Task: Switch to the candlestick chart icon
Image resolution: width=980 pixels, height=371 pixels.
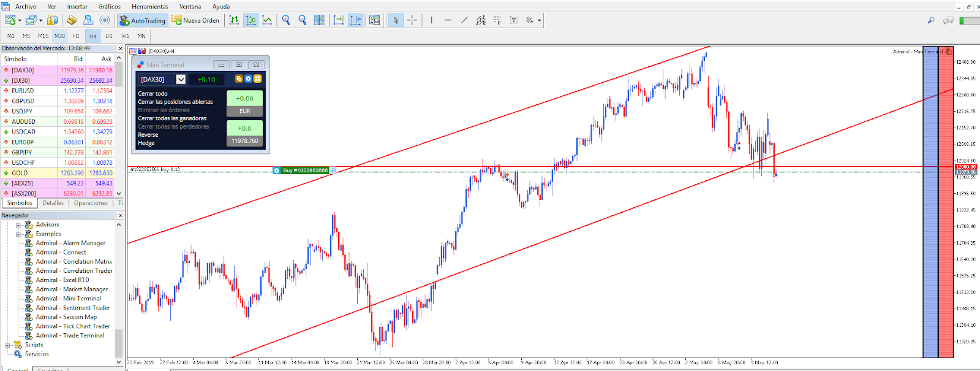Action: click(x=251, y=20)
